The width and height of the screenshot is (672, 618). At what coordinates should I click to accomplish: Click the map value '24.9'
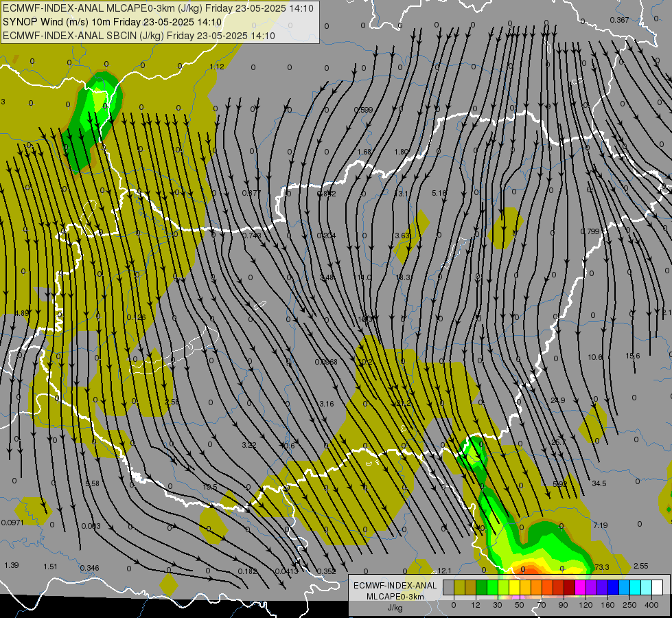[x=557, y=400]
